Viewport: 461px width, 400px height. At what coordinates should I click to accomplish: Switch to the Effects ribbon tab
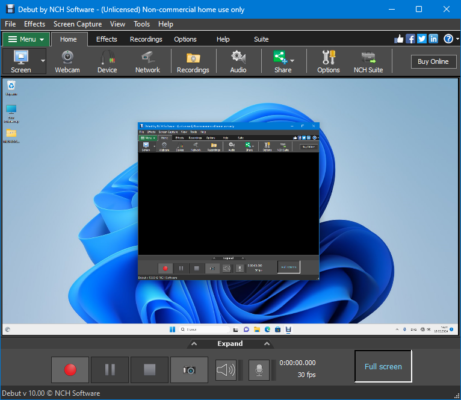tap(106, 39)
